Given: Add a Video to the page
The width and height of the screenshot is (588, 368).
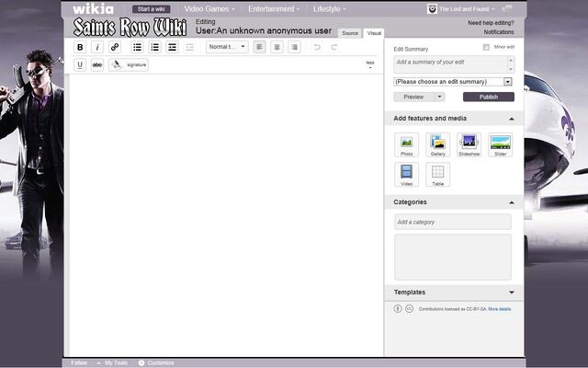Looking at the screenshot, I should coord(406,174).
